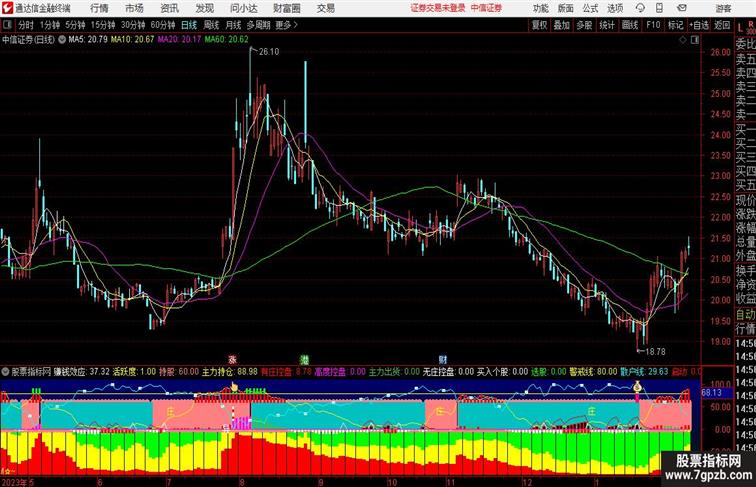
Task: Click the 多股 toolbar button
Action: [x=584, y=25]
